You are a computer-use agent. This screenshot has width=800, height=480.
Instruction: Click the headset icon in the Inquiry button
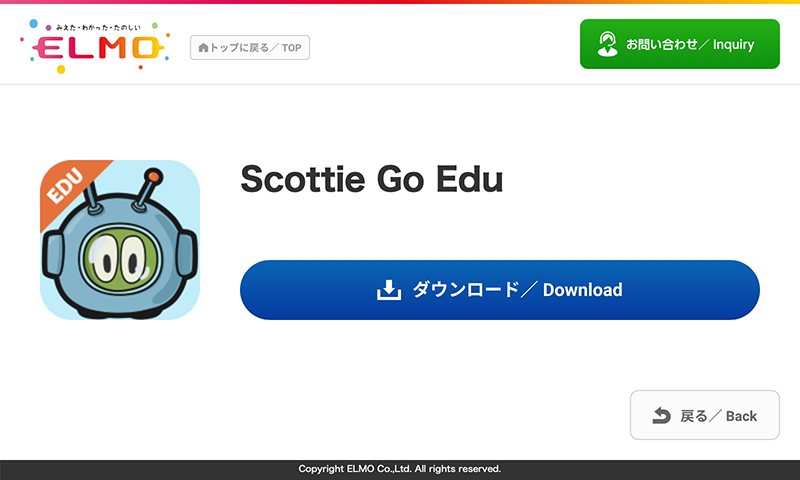click(x=607, y=44)
